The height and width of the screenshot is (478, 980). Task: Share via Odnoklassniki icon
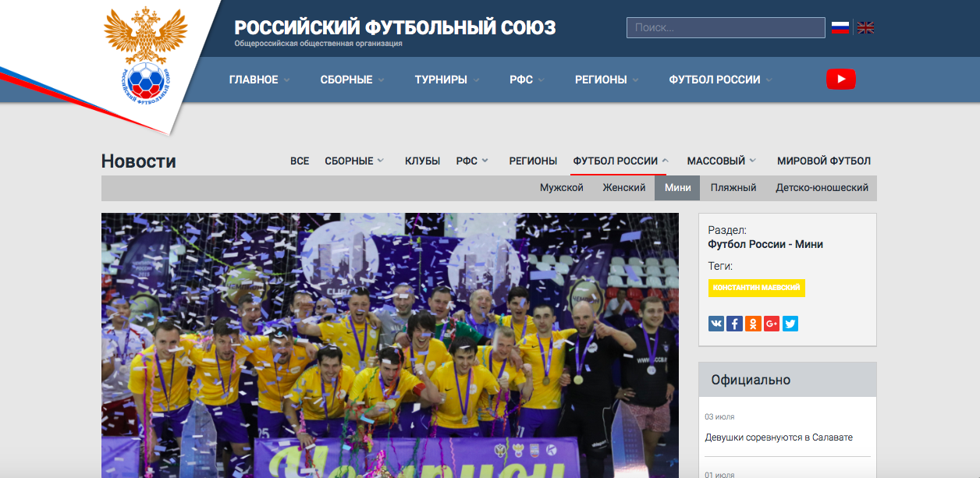[x=753, y=324]
